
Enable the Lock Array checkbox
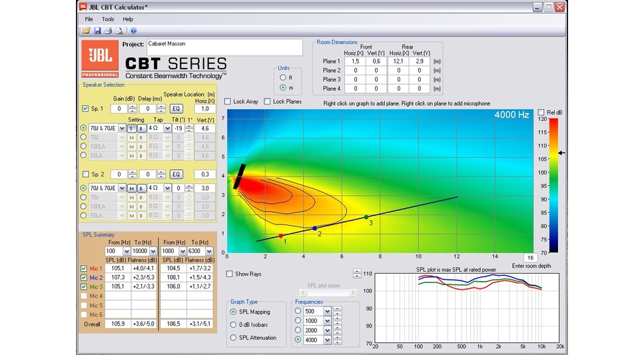coord(228,101)
